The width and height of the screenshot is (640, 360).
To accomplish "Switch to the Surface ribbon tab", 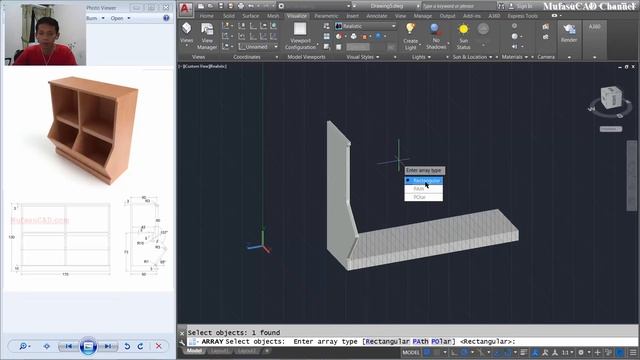I will point(250,16).
